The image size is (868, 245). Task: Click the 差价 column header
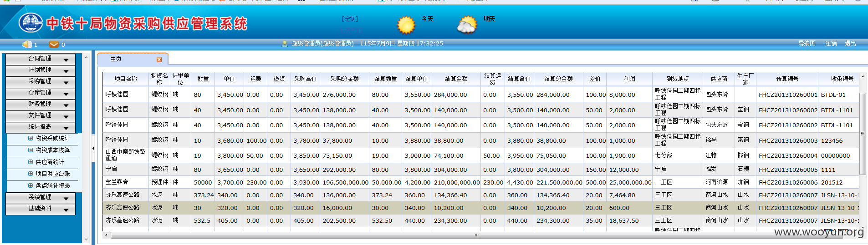[x=595, y=79]
